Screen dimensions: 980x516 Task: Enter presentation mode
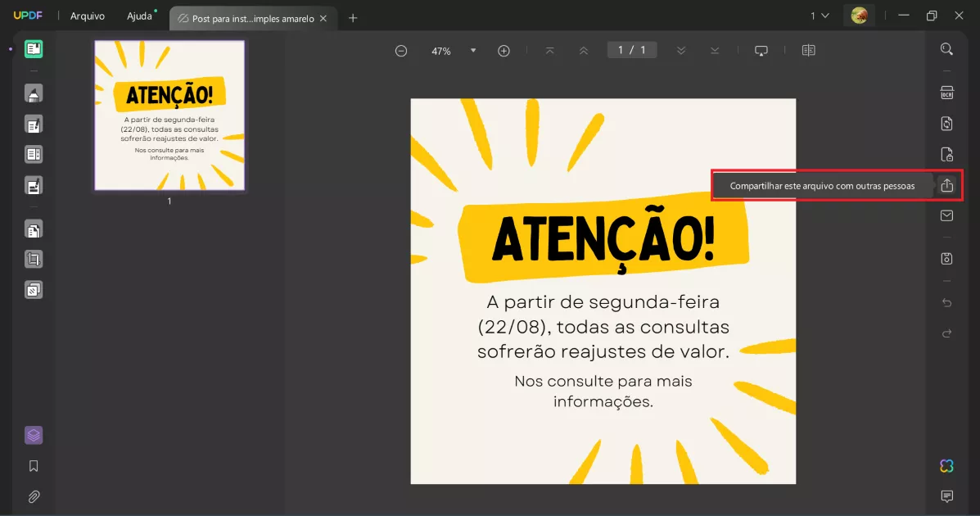pyautogui.click(x=761, y=50)
